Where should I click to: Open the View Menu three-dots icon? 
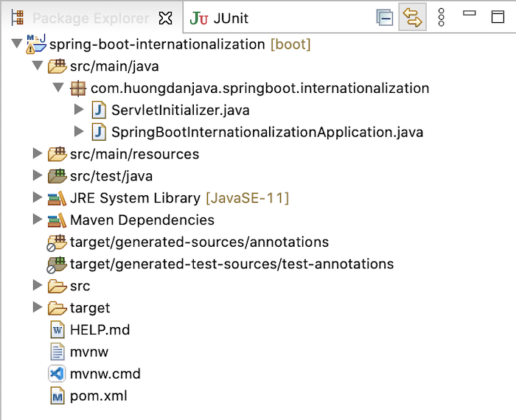[441, 17]
